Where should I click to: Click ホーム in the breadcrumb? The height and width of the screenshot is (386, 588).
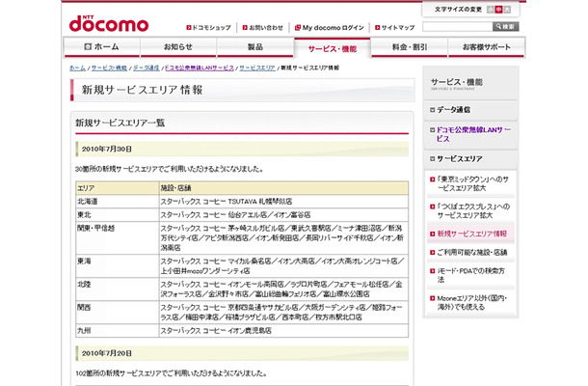point(77,68)
